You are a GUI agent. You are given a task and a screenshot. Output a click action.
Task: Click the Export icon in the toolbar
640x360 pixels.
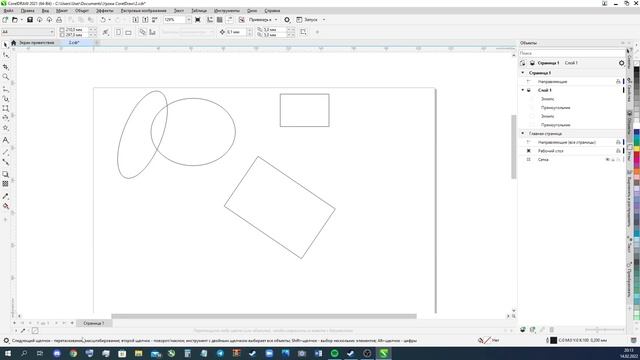coord(145,20)
